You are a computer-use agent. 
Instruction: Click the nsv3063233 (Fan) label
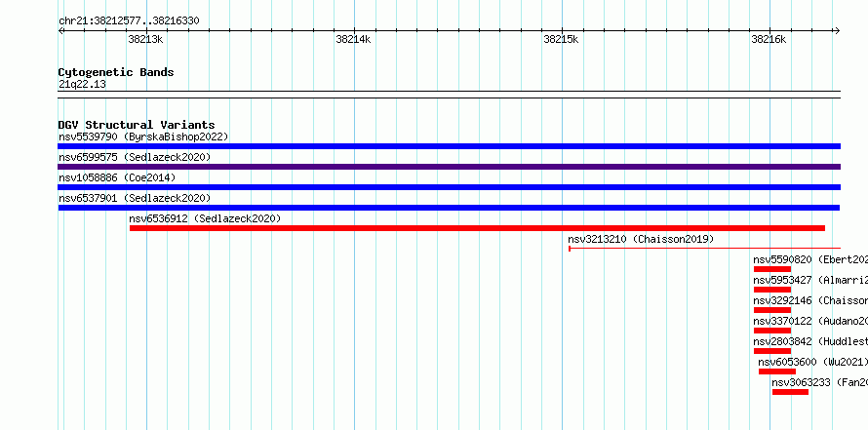click(820, 383)
